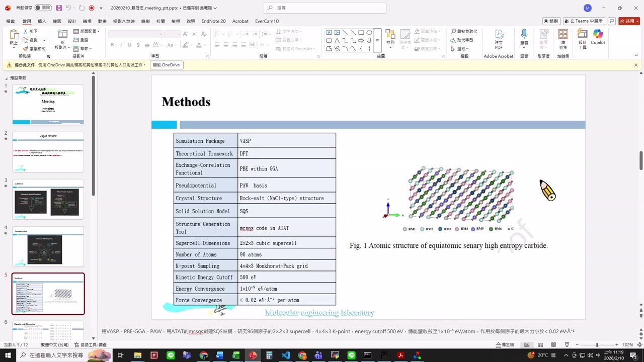Click the red Record button in title bar
The height and width of the screenshot is (362, 644).
pos(92,8)
